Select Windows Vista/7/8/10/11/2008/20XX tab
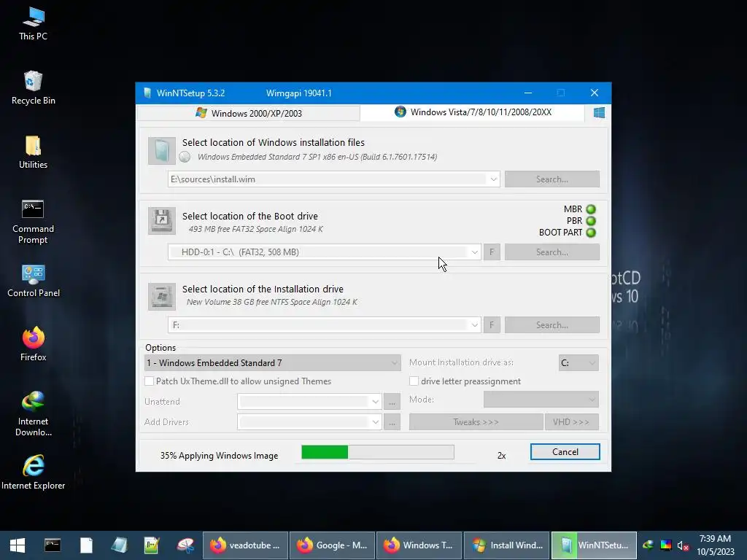 click(x=473, y=112)
